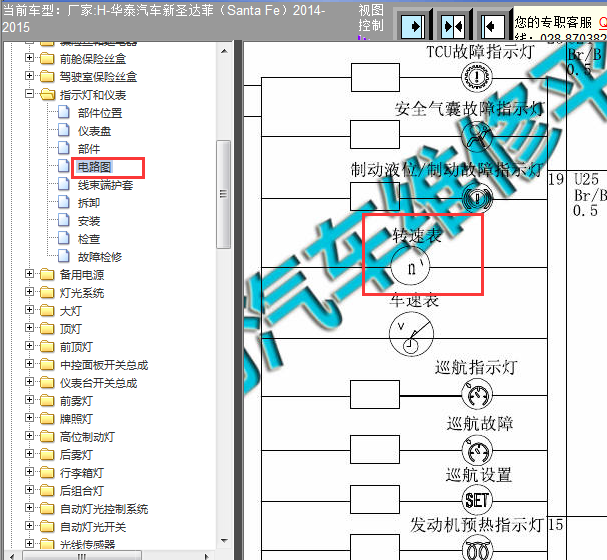Click the document icon beside 部件位置
Screen dimensions: 607x560
pyautogui.click(x=63, y=113)
